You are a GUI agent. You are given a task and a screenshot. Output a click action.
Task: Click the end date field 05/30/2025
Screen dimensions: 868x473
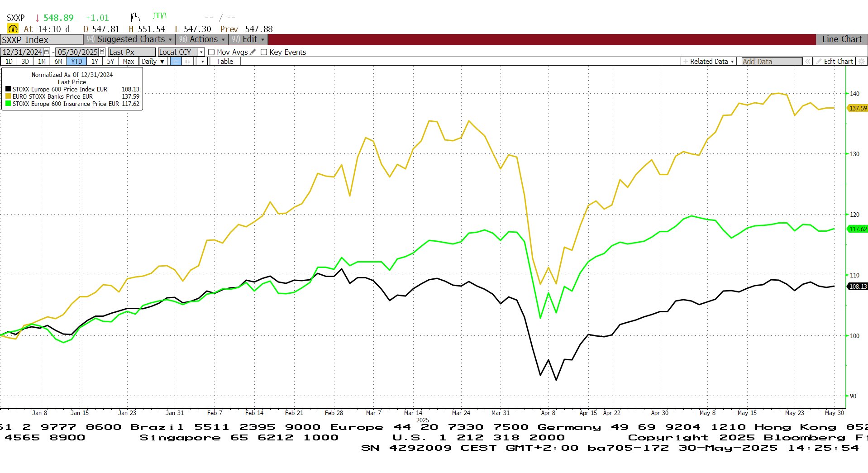pyautogui.click(x=77, y=52)
